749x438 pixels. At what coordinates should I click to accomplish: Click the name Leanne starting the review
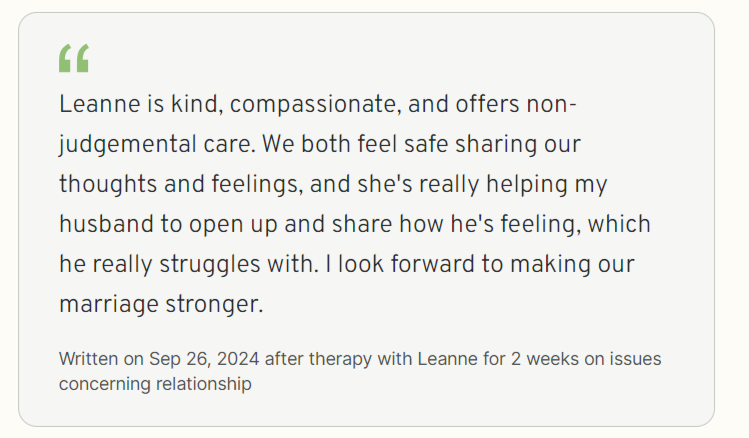click(99, 104)
